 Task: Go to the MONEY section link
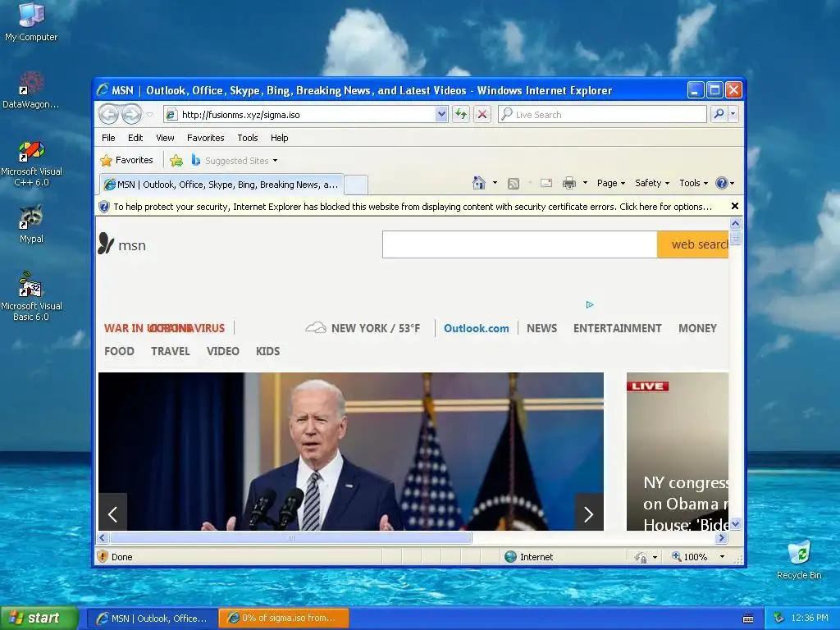click(x=697, y=328)
